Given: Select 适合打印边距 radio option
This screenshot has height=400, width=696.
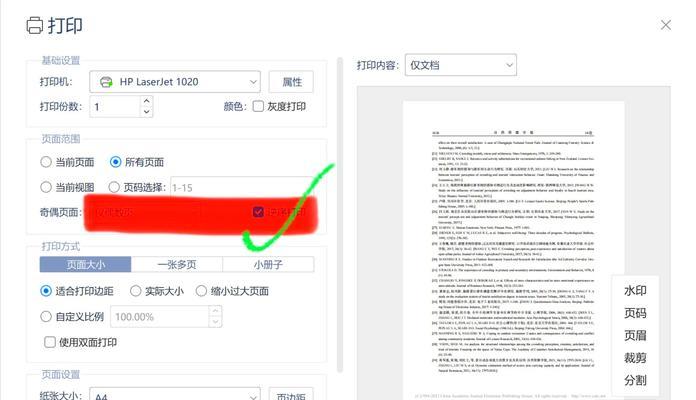Looking at the screenshot, I should (46, 291).
